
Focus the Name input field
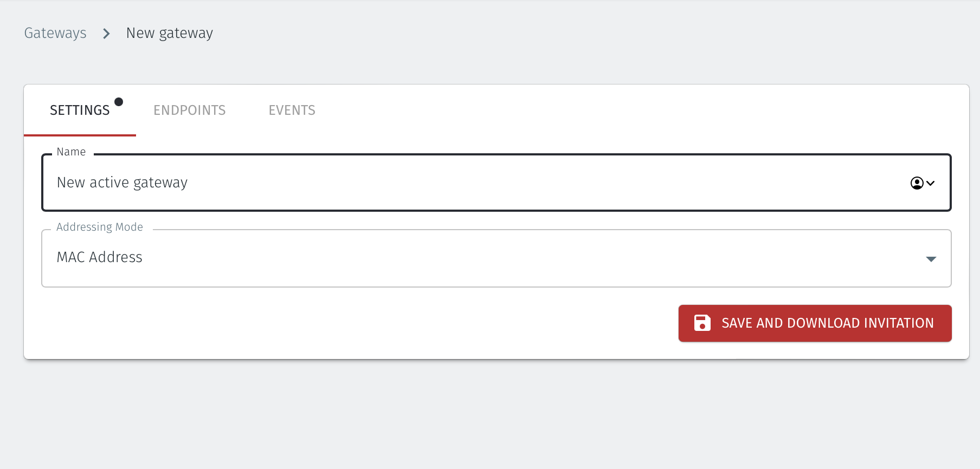[x=488, y=183]
